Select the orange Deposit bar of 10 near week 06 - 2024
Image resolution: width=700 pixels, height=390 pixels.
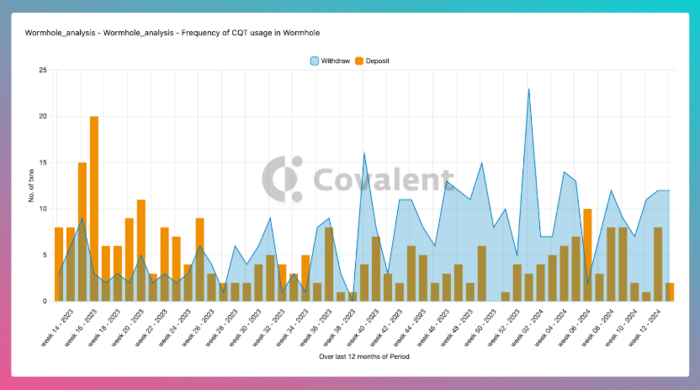[588, 255]
